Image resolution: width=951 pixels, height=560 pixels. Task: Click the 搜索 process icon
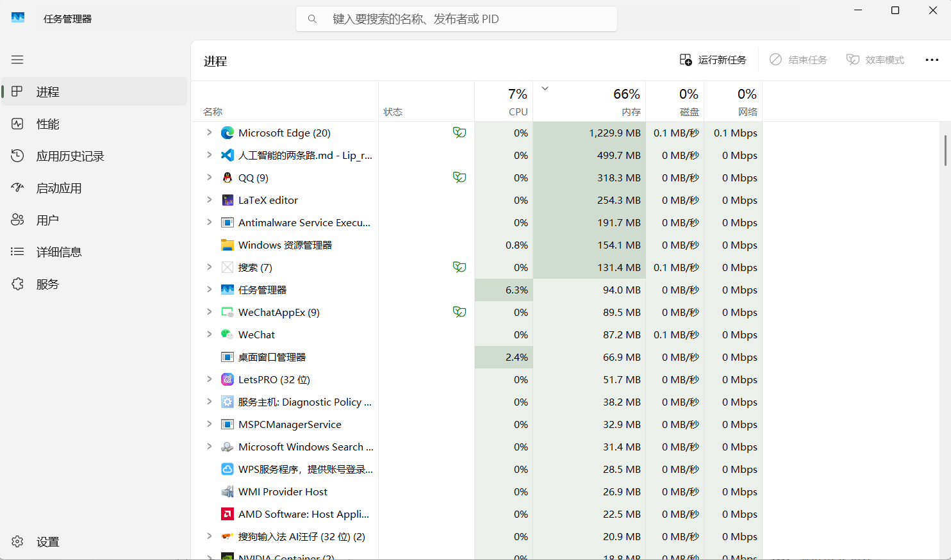pos(227,267)
